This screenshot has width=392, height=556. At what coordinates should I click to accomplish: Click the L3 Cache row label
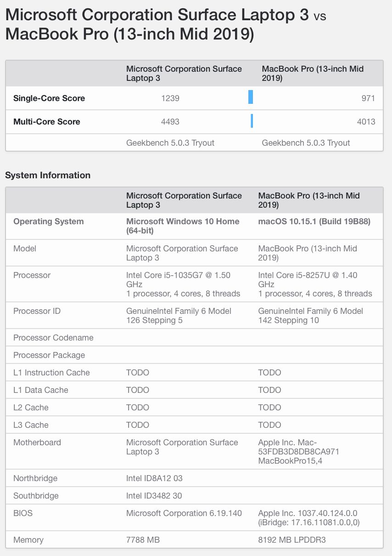(31, 425)
